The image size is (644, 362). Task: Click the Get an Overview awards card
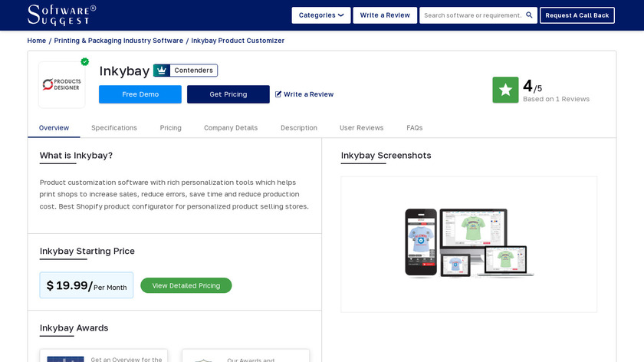point(103,356)
